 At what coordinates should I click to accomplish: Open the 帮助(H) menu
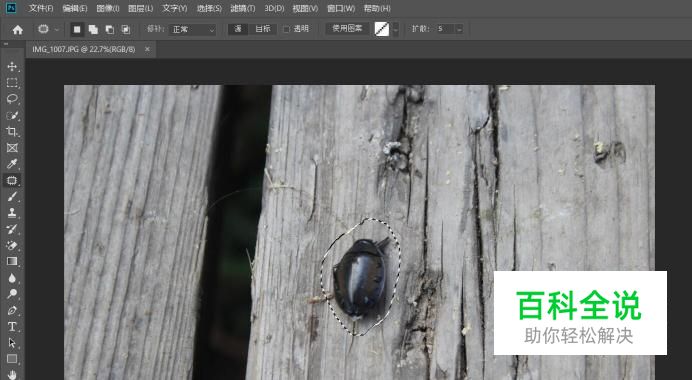point(377,8)
